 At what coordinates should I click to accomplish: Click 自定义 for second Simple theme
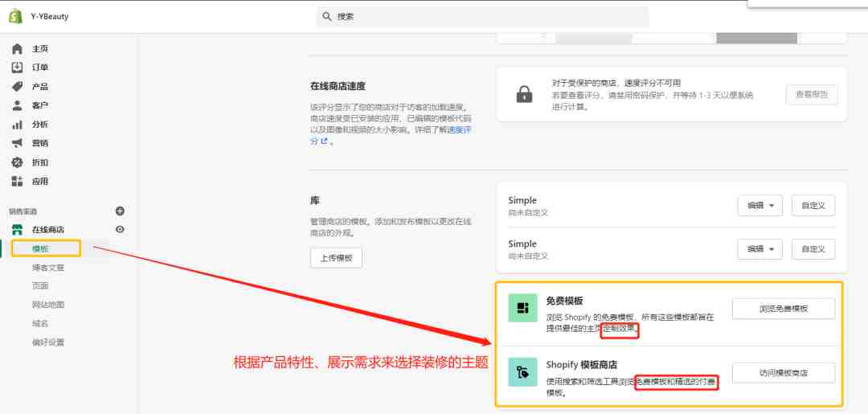(x=813, y=249)
